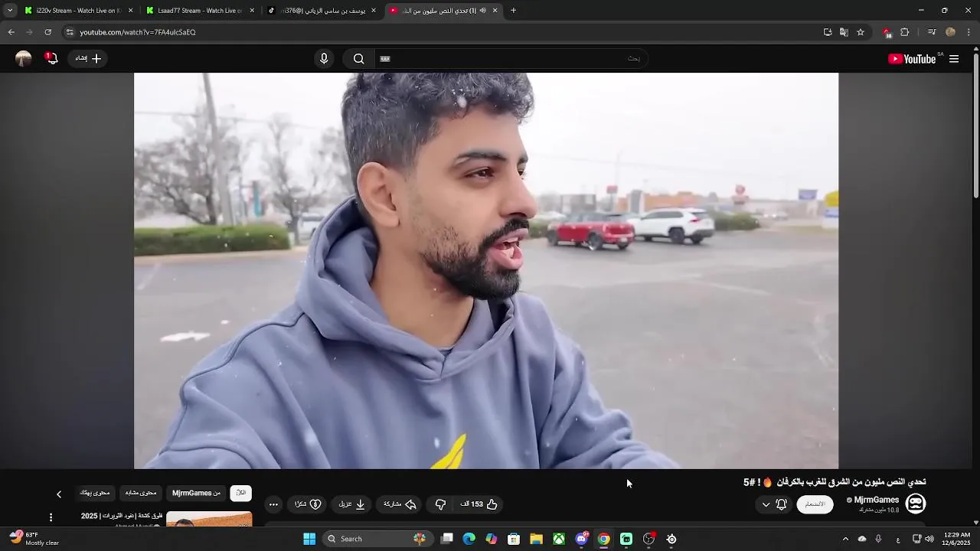Screen dimensions: 980x551
Task: Open more actions three-dot menu
Action: (x=273, y=504)
